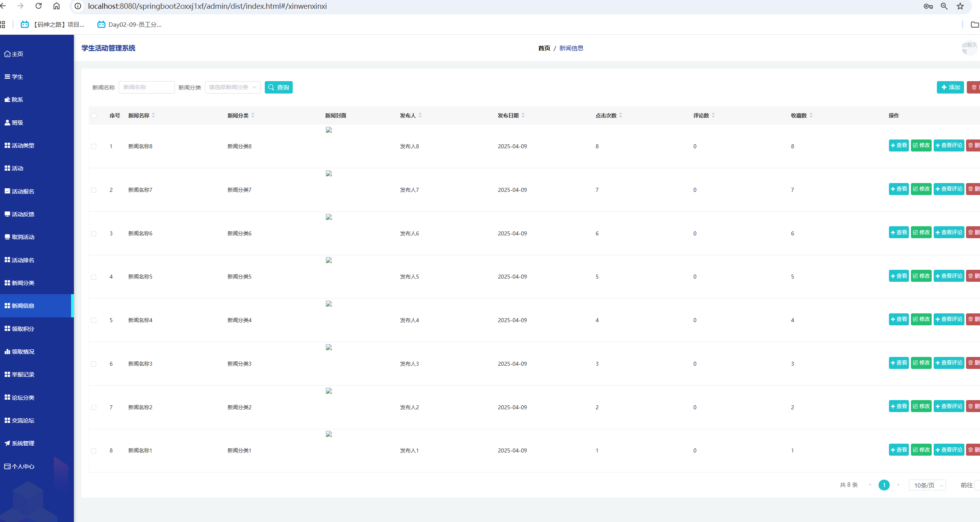Click broken cover image of 新闻名称6
Image resolution: width=980 pixels, height=522 pixels.
coord(329,217)
